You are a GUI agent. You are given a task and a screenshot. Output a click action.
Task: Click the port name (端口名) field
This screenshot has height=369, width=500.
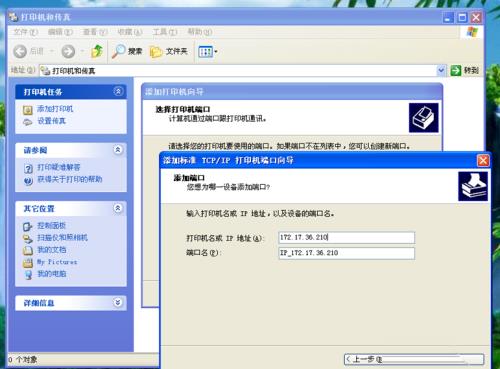347,253
